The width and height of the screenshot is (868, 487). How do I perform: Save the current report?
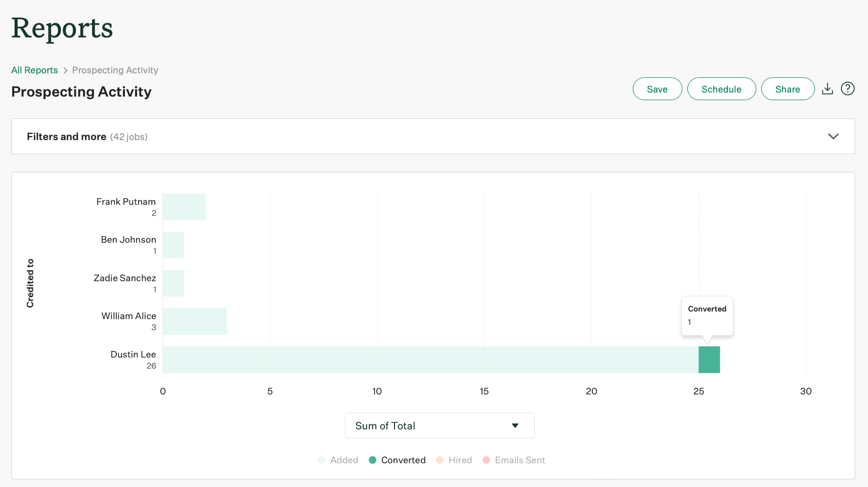(x=657, y=88)
